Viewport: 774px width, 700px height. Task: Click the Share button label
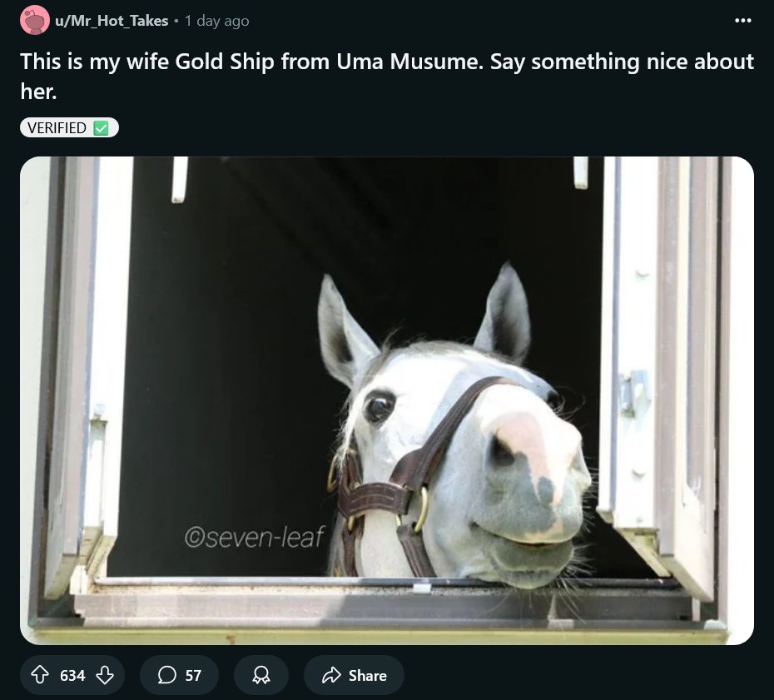[367, 675]
